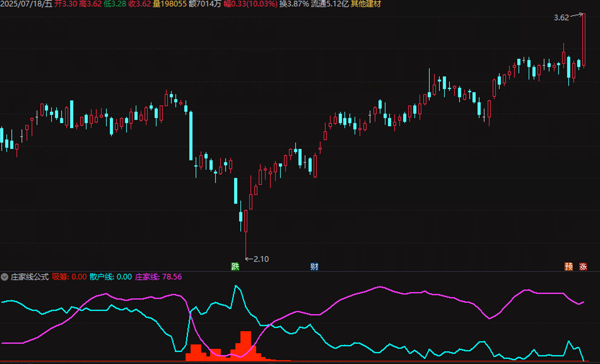
Task: Select the magenta 庄家线 78.56 label
Action: pos(158,277)
